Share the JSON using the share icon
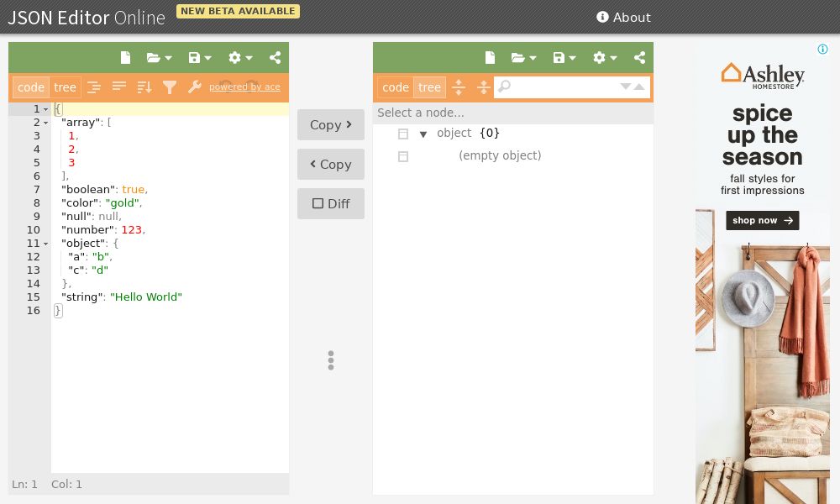Screen dimensions: 840x504 coord(275,57)
